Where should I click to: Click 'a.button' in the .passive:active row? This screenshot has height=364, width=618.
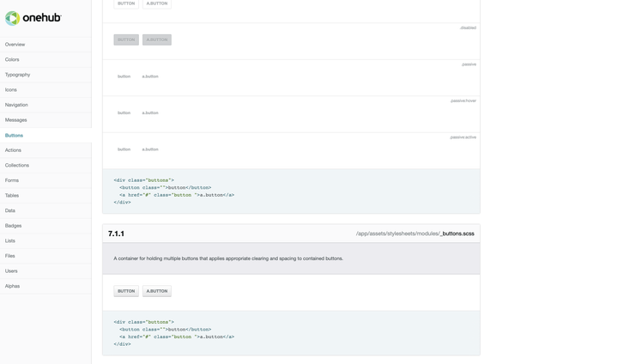click(x=150, y=149)
